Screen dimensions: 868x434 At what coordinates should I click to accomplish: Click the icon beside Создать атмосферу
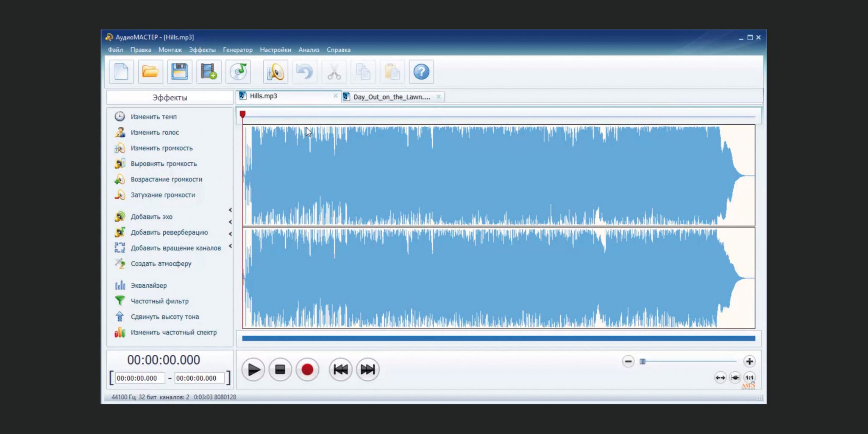point(120,264)
